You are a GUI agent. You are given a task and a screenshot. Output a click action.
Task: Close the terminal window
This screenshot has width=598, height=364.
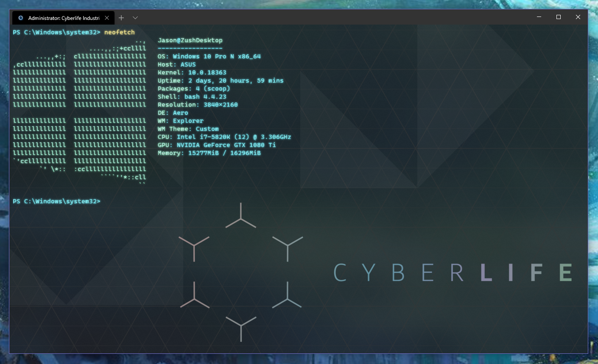pos(578,17)
